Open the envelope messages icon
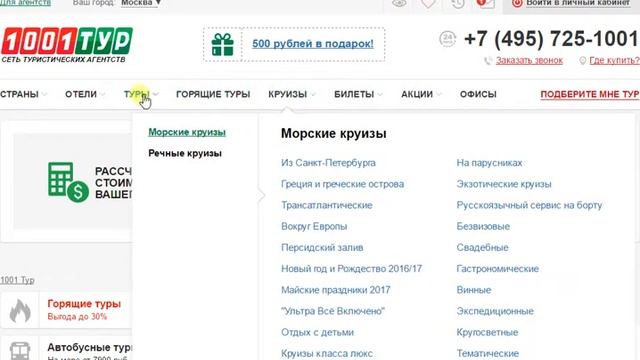Image resolution: width=640 pixels, height=360 pixels. coord(486,3)
